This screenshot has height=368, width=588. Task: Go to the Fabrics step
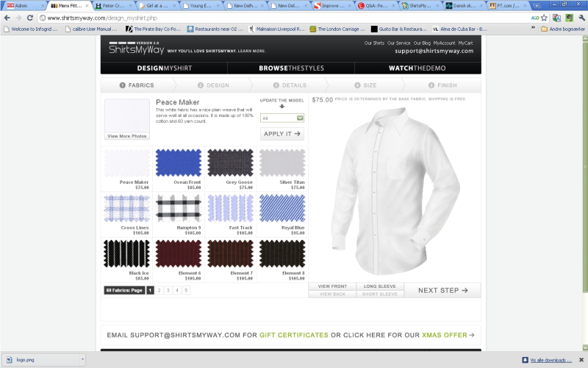pos(137,85)
